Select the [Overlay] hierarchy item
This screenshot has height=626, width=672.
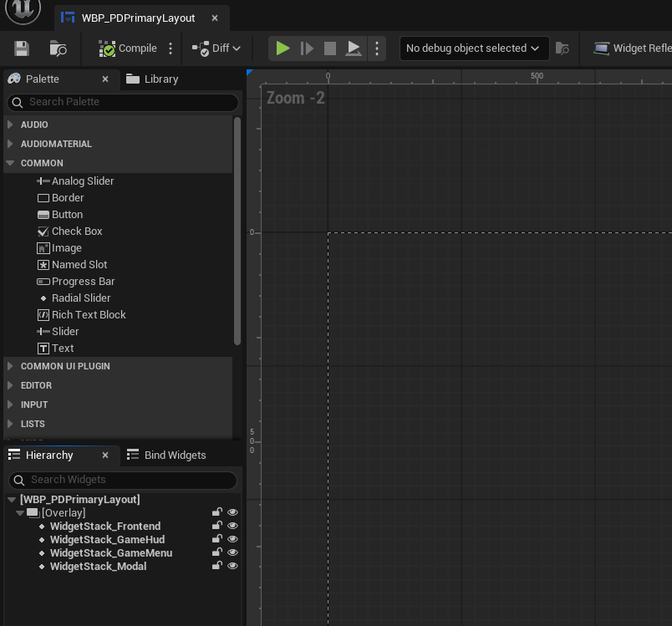coord(64,513)
